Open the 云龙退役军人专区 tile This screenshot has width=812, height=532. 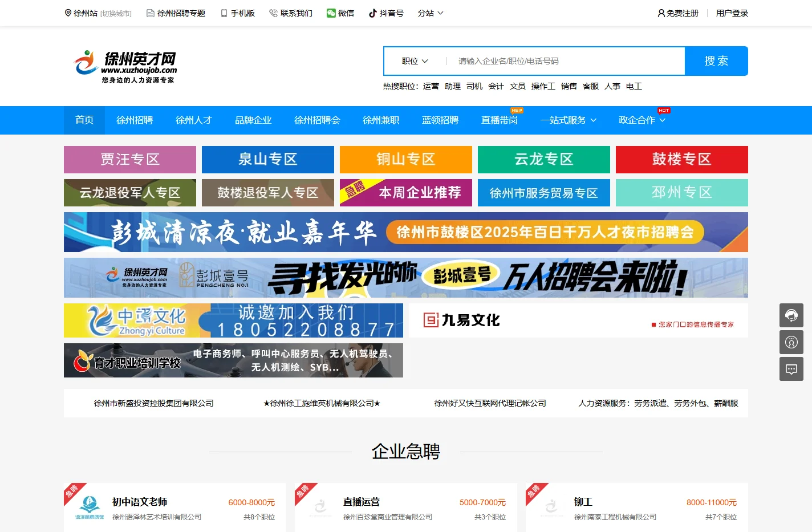pyautogui.click(x=130, y=193)
